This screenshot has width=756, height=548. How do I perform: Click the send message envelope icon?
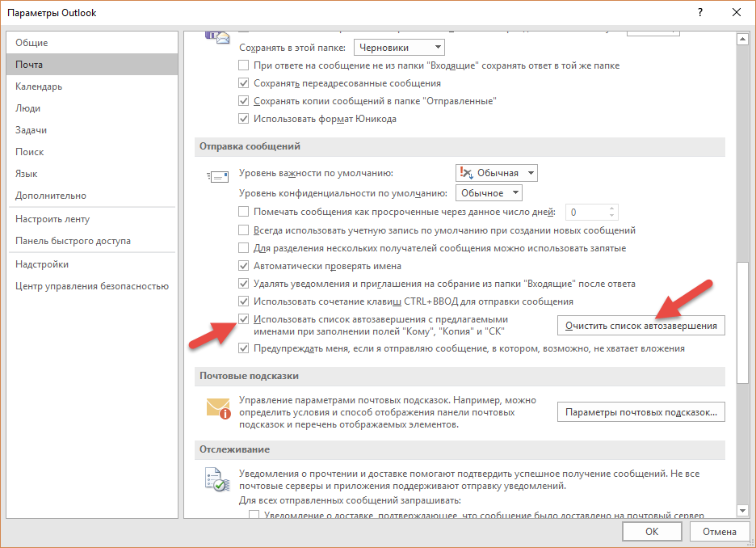(x=217, y=177)
